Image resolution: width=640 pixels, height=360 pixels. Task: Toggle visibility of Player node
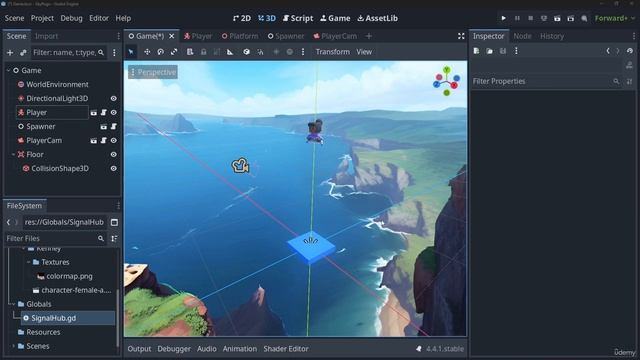pos(113,112)
